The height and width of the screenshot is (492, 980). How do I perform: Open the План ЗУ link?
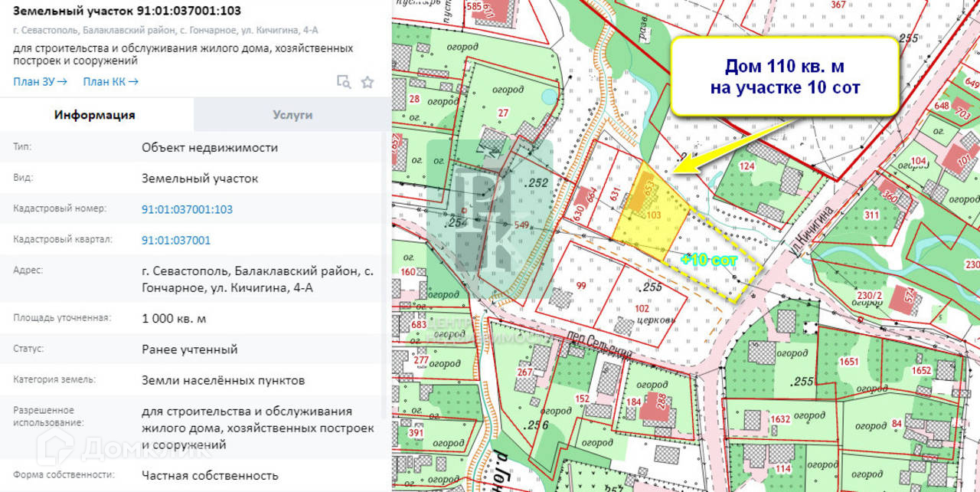[x=40, y=81]
